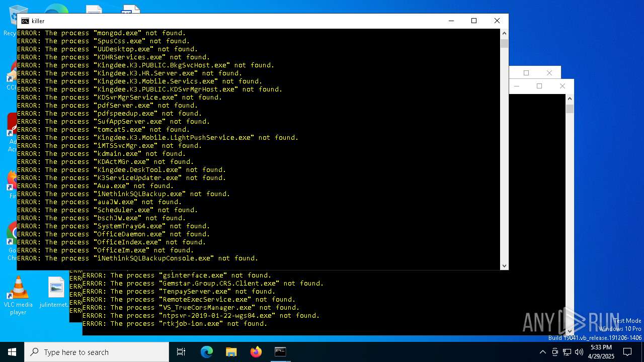Click the "mongod.exe" not found line
This screenshot has width=644, height=362.
pos(101,33)
